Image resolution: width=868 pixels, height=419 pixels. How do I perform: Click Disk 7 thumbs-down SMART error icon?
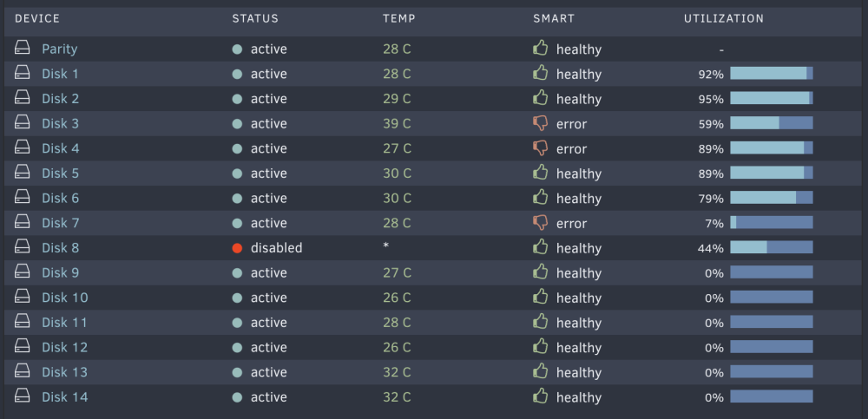[540, 222]
